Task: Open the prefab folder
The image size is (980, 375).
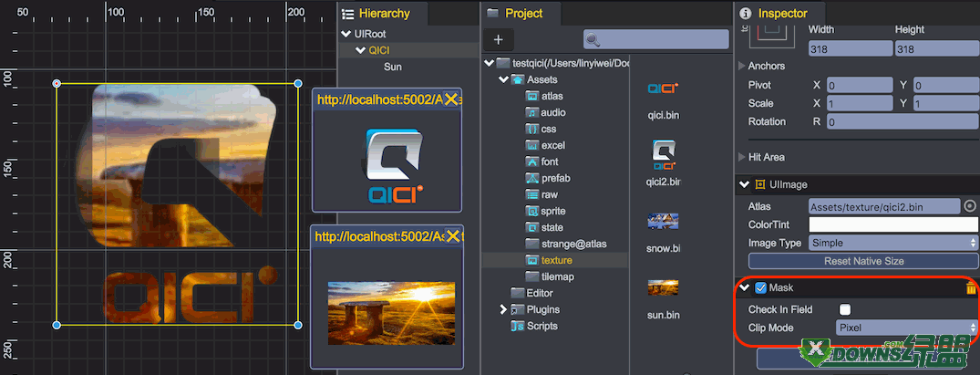Action: [x=548, y=179]
